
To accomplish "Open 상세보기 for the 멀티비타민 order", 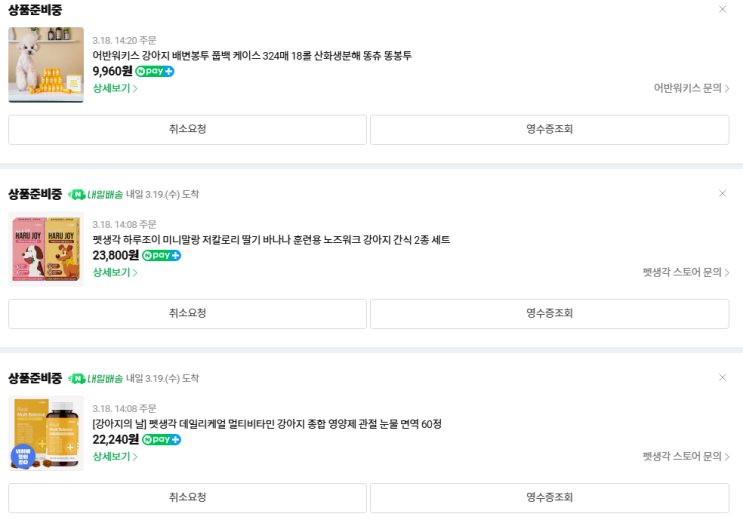I will point(115,456).
